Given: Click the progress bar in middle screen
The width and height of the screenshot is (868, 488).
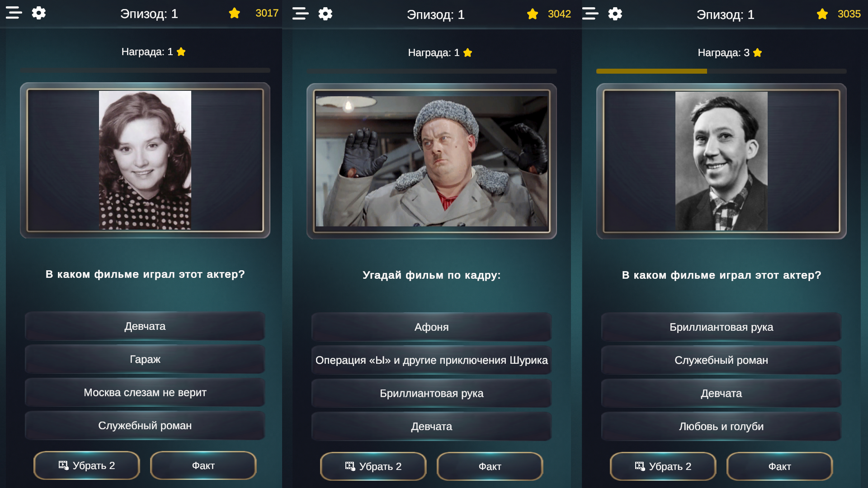Looking at the screenshot, I should click(x=432, y=71).
